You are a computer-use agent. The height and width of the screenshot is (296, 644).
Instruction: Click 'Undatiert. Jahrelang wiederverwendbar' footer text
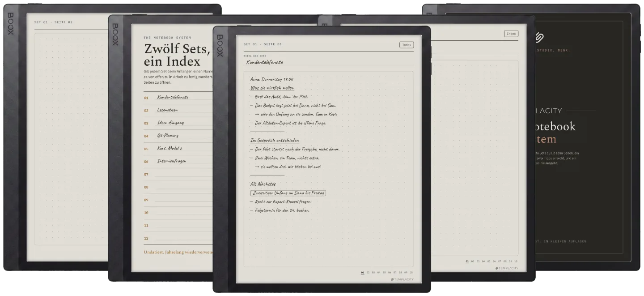tap(178, 252)
